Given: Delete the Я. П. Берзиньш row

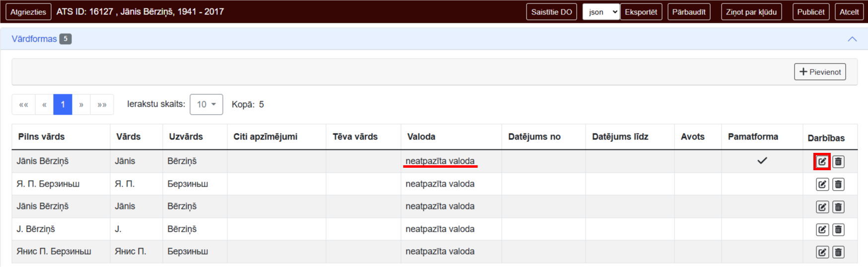Looking at the screenshot, I should [838, 185].
